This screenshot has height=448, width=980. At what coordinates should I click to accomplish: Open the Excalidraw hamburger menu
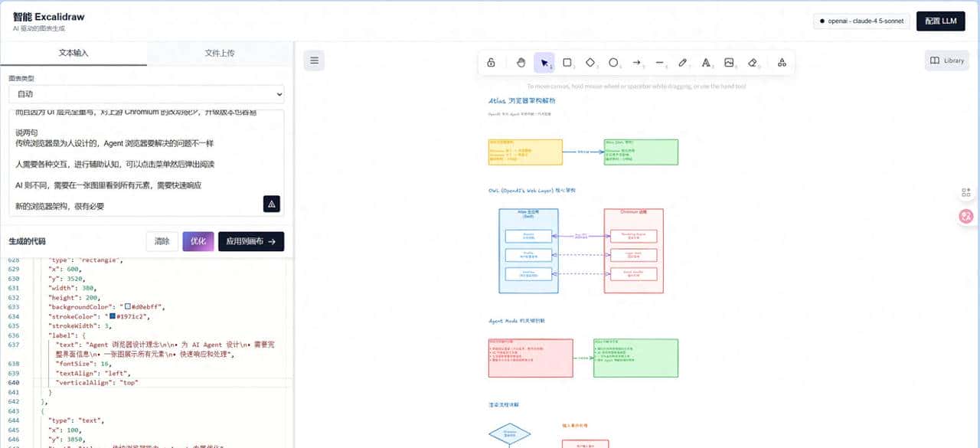(x=314, y=60)
